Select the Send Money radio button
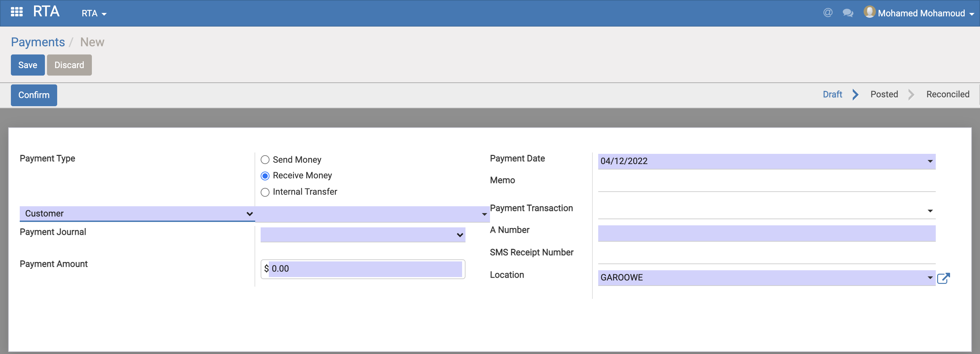The image size is (980, 354). tap(265, 160)
